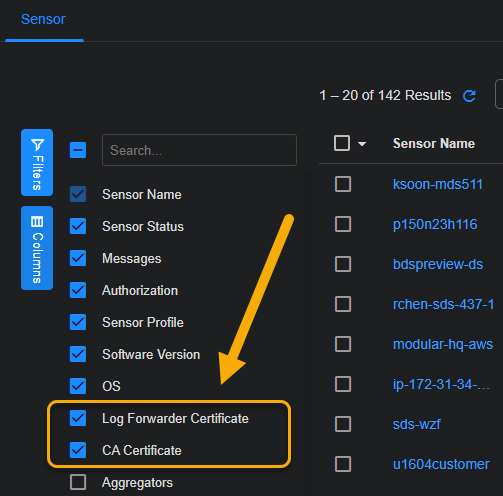Select all rows with header checkbox
Screen dimensions: 503x496
(x=342, y=143)
